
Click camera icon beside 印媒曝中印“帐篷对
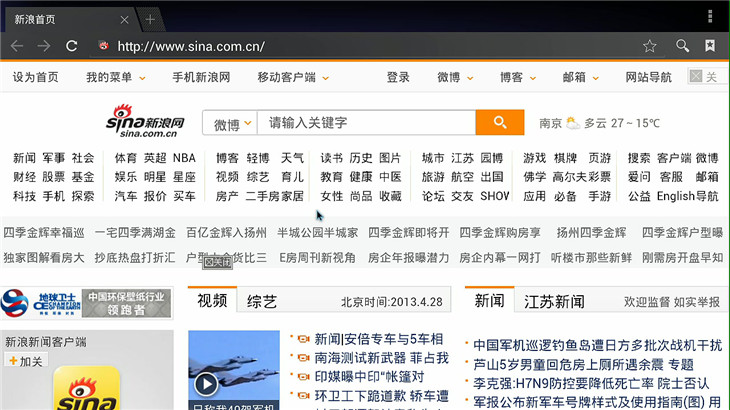point(304,376)
